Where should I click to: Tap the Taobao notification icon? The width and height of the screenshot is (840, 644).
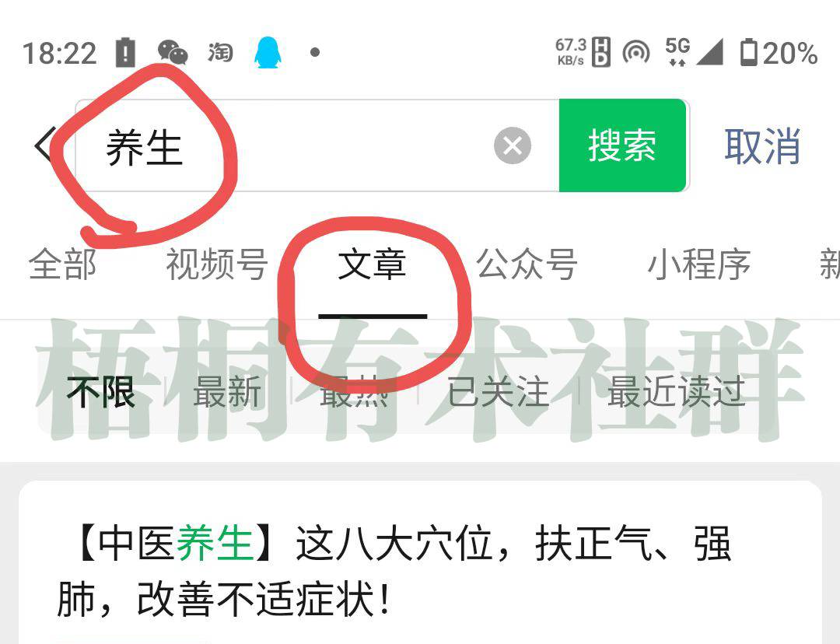point(220,53)
